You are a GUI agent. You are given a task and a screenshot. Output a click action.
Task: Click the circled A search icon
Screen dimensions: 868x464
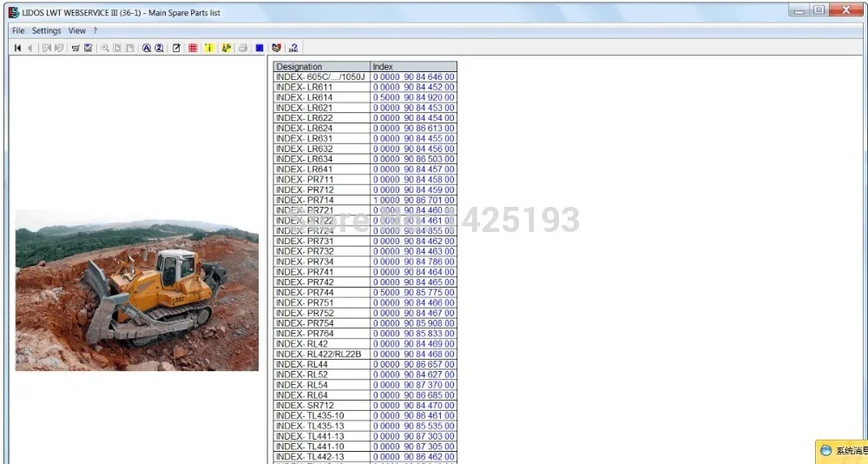pos(147,49)
